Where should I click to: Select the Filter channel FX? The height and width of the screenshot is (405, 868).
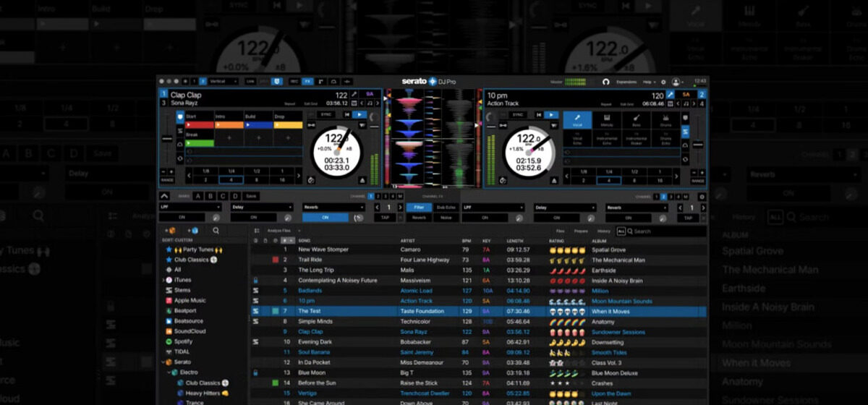coord(419,207)
